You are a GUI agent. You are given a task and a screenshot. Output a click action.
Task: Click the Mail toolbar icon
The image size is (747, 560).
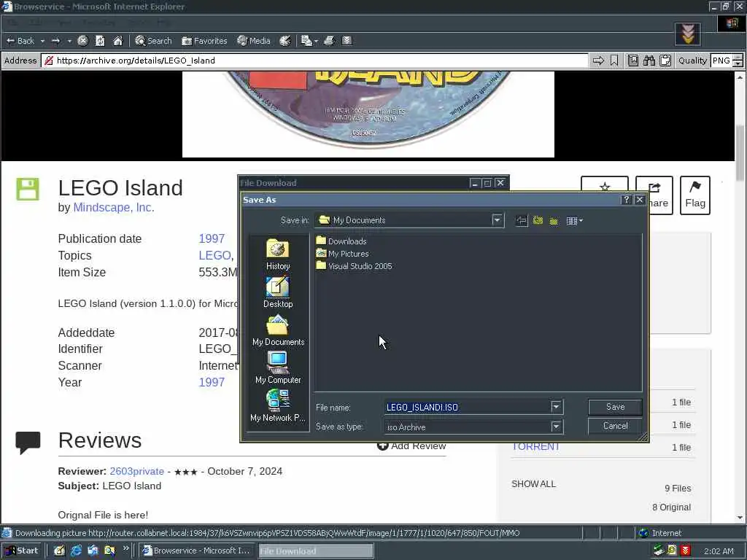click(x=306, y=41)
